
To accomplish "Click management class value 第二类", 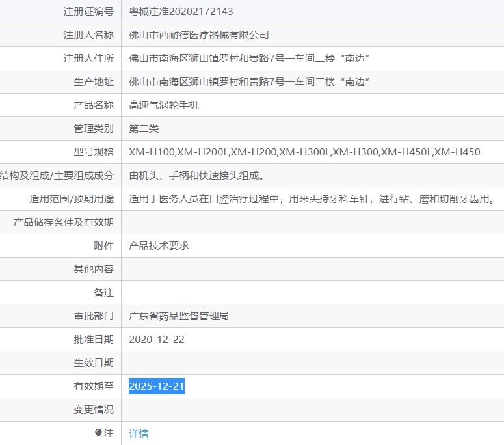I will pyautogui.click(x=144, y=129).
